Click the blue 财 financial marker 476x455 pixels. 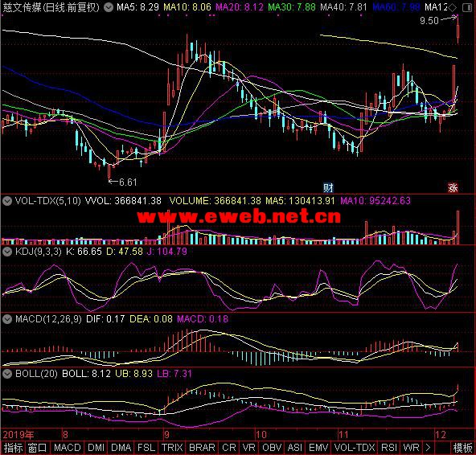(x=328, y=187)
